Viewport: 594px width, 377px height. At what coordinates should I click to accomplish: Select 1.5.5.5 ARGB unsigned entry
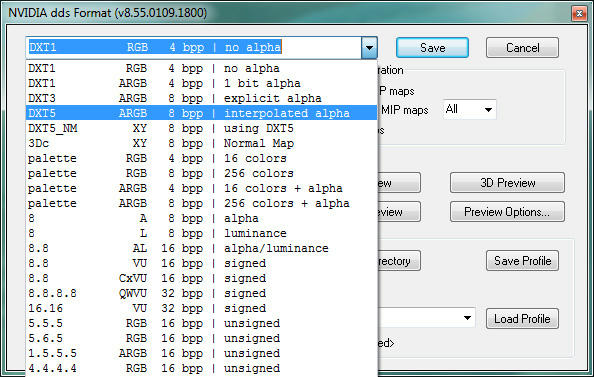click(202, 353)
